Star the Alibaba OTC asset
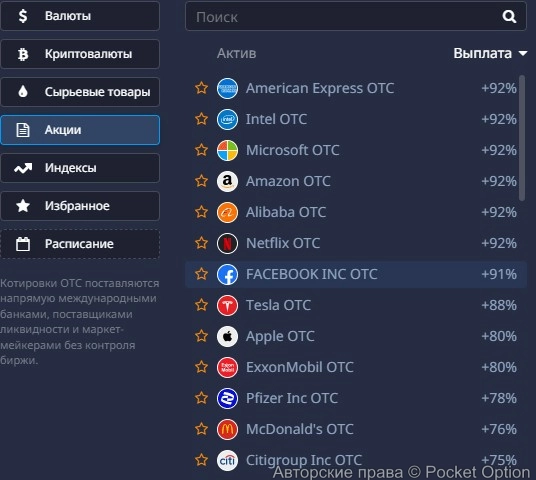Screen dimensions: 536x480 tap(201, 212)
